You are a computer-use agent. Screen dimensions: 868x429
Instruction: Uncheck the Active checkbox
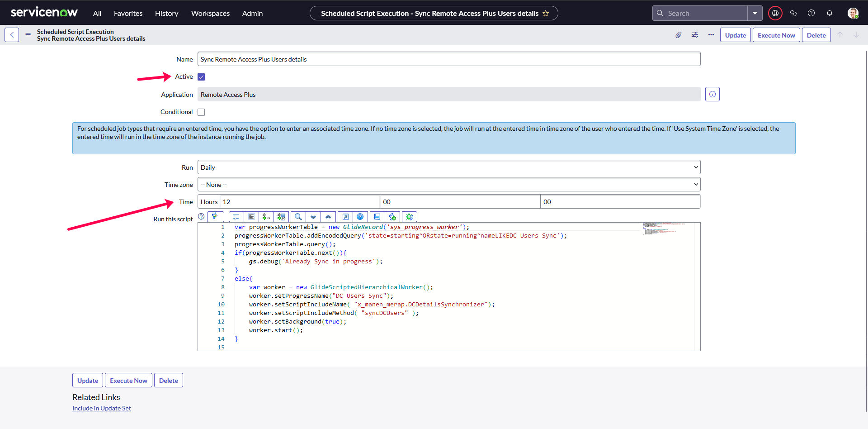click(x=201, y=77)
